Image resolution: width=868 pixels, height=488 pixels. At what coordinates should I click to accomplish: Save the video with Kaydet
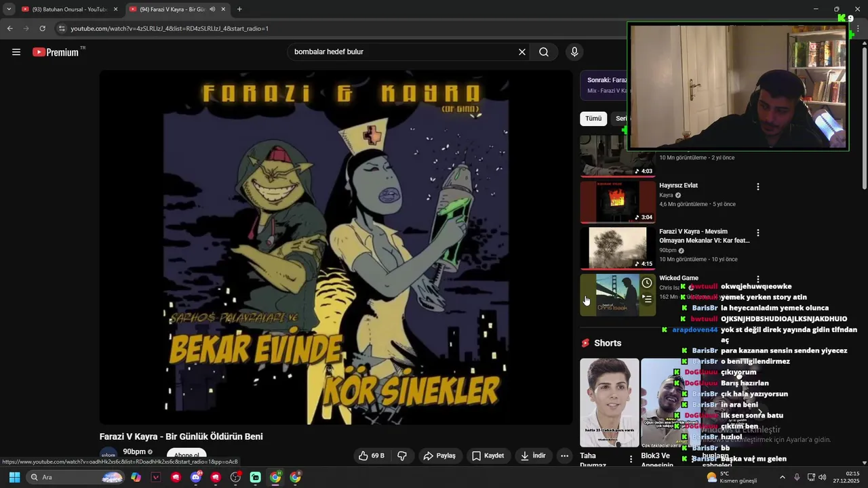tap(488, 455)
